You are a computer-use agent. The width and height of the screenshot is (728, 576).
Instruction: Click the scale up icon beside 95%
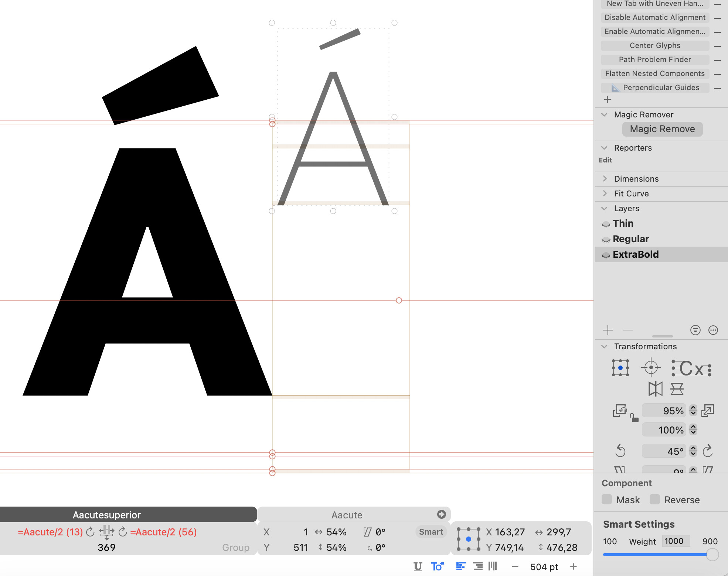(708, 411)
